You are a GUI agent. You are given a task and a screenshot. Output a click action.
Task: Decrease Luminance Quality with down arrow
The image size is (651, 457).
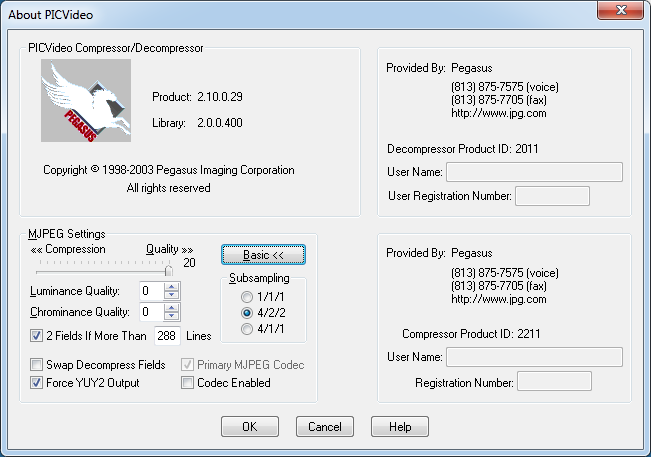pos(171,295)
